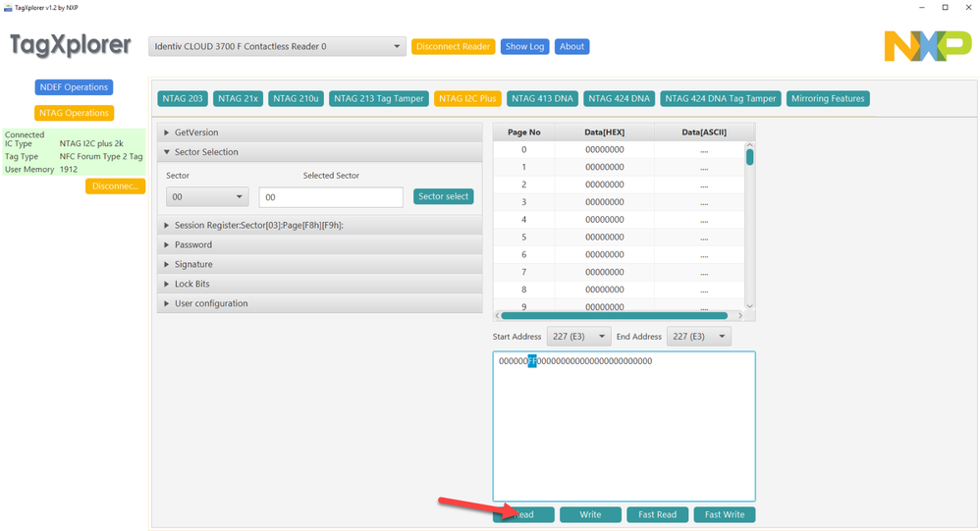The width and height of the screenshot is (980, 531).
Task: Click the Fast Read button
Action: (657, 514)
